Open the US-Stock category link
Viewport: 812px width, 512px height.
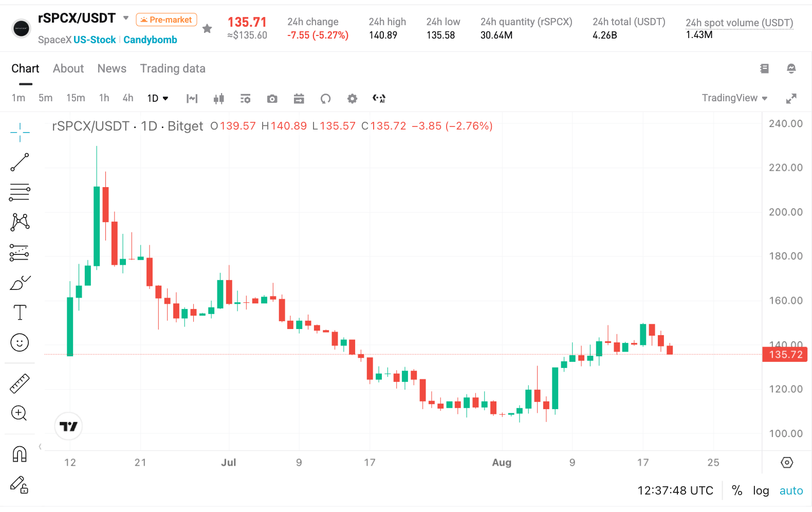tap(95, 40)
